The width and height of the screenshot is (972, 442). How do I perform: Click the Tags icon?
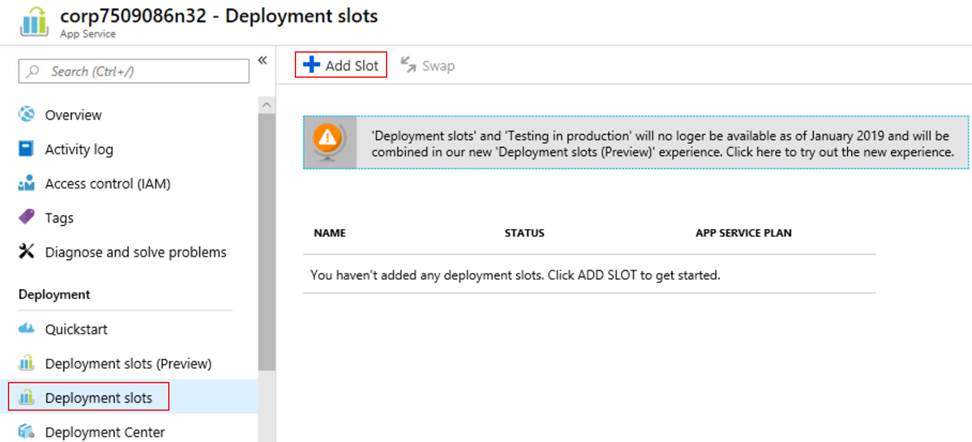point(27,218)
